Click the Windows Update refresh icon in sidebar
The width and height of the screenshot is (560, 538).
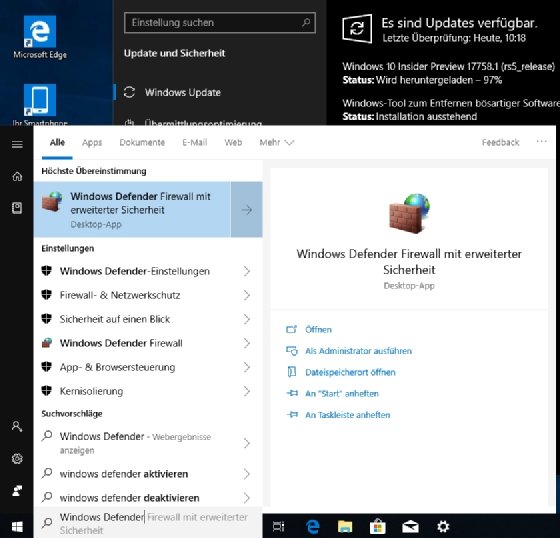click(x=129, y=92)
